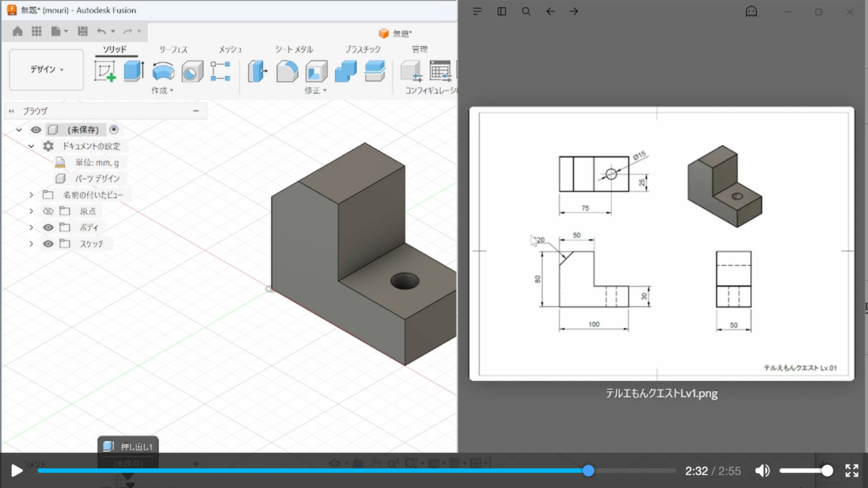
Task: Select the 無題* document tab
Action: tap(395, 33)
